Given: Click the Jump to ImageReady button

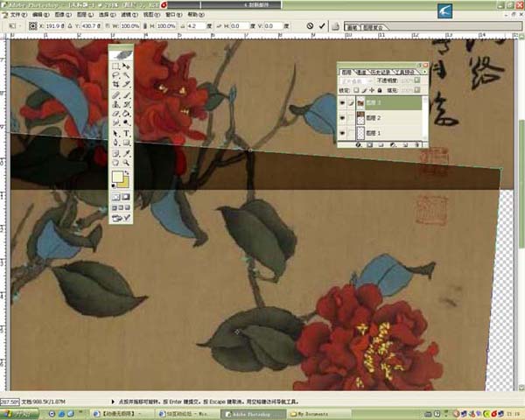Looking at the screenshot, I should coord(121,219).
